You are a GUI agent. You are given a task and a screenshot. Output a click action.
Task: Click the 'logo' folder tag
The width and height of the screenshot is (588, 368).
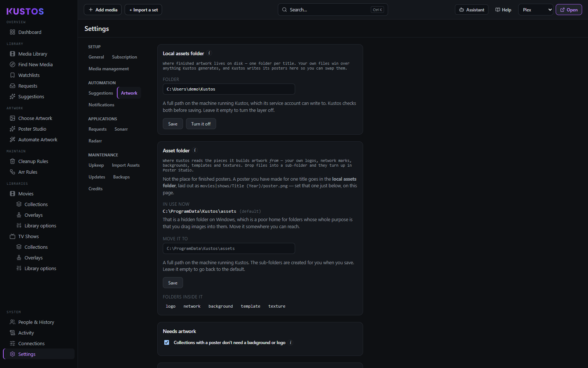tap(171, 306)
